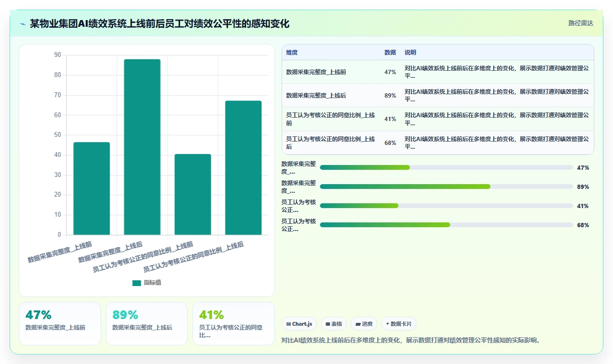Select table cell 员工认为考核公正的同意比例_上线后
This screenshot has width=613, height=364.
click(x=330, y=143)
